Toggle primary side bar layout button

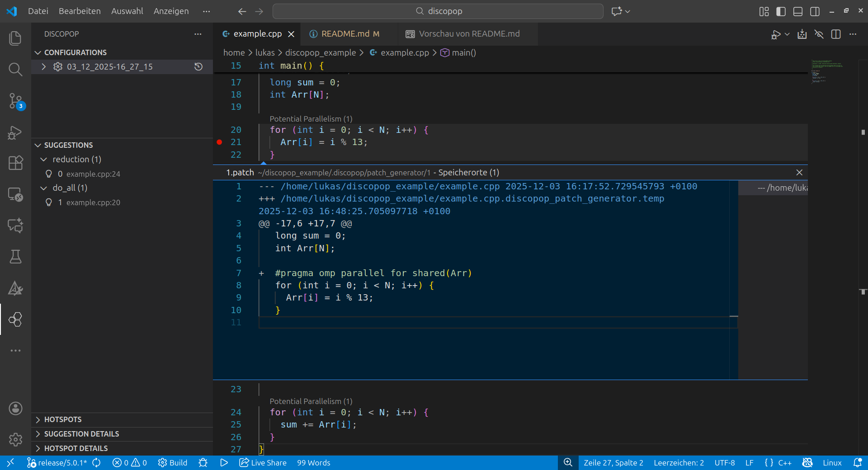(781, 11)
